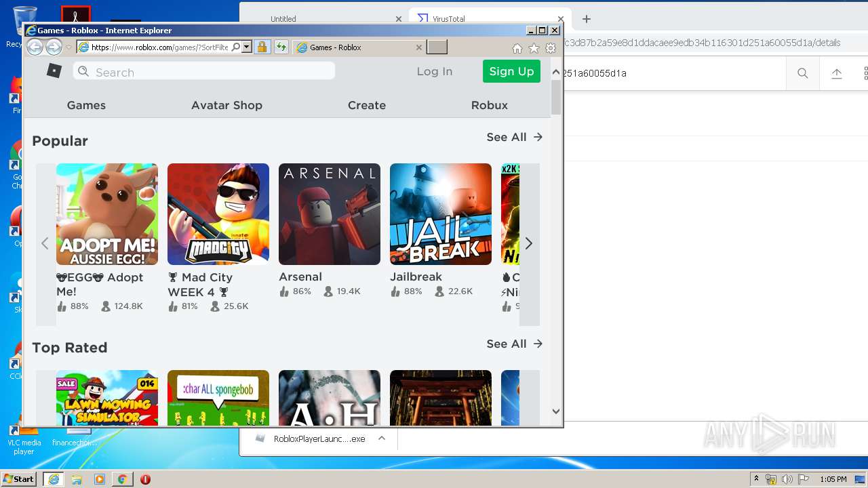This screenshot has height=488, width=868.
Task: Close the VirusTotal Chrome tab
Action: coord(561,19)
